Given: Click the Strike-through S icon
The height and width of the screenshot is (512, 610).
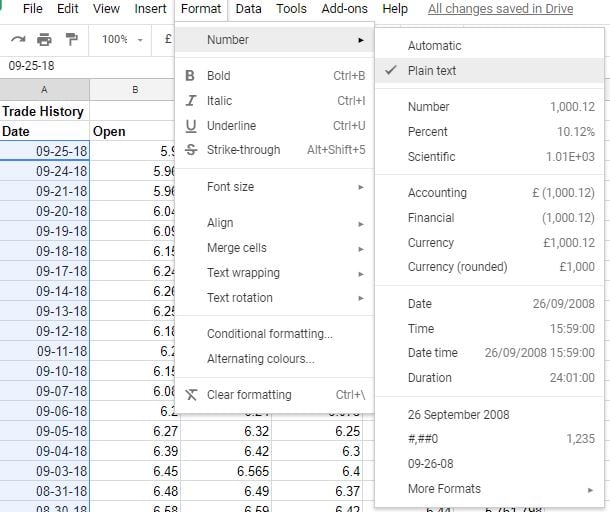Looking at the screenshot, I should (190, 150).
